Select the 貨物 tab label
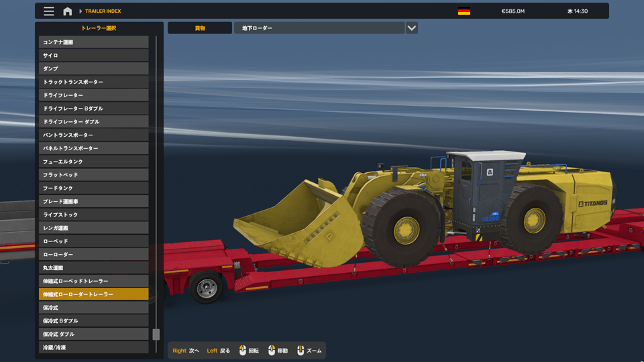Image resolution: width=644 pixels, height=362 pixels. (200, 28)
